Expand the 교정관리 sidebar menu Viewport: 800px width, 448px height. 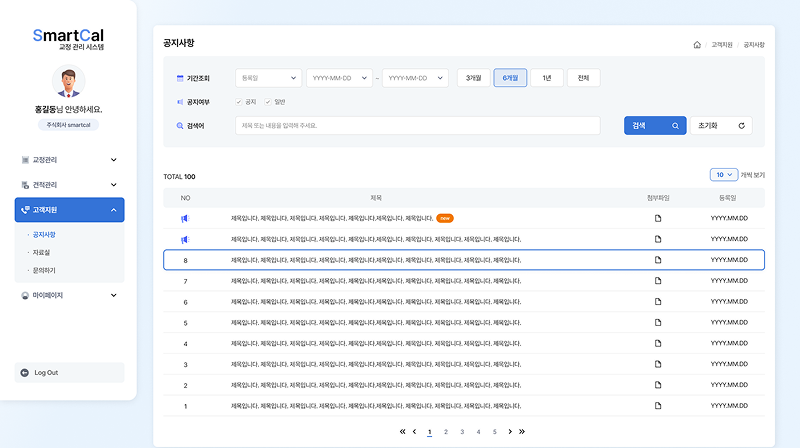68,159
